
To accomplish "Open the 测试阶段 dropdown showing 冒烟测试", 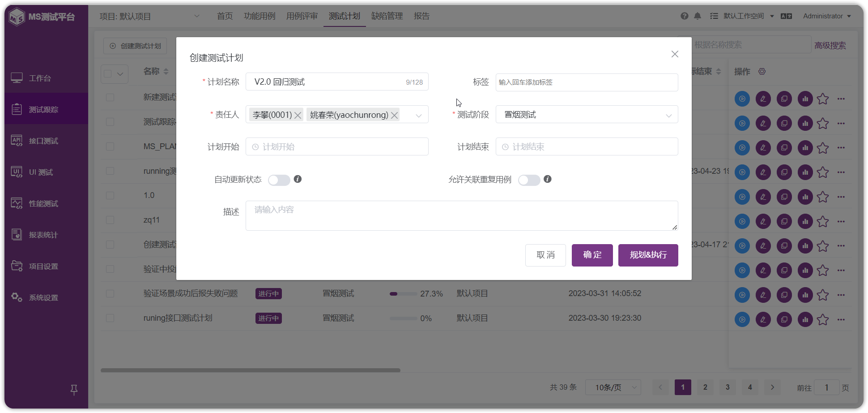I will pyautogui.click(x=587, y=115).
